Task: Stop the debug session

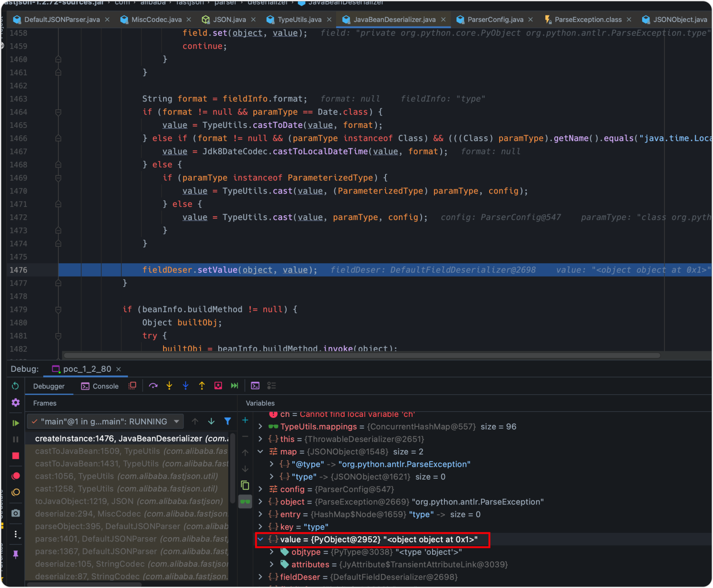Action: pos(16,455)
